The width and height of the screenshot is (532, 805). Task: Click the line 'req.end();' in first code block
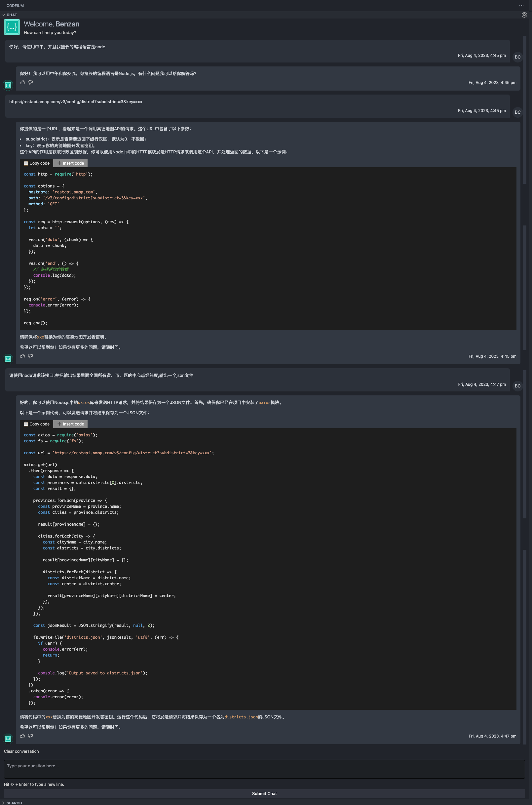[36, 323]
